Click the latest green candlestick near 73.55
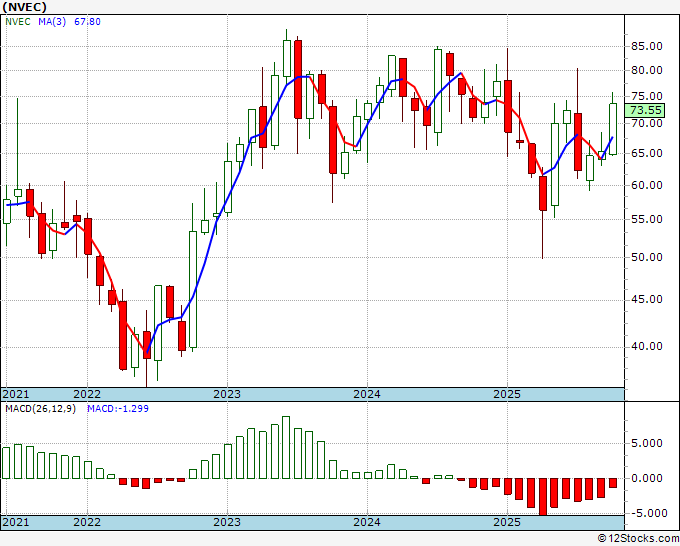The image size is (680, 546). coord(613,129)
